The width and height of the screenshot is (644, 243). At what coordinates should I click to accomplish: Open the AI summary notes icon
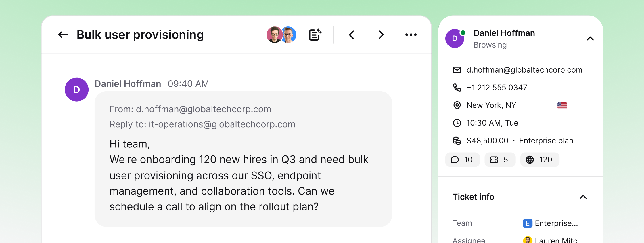[315, 35]
